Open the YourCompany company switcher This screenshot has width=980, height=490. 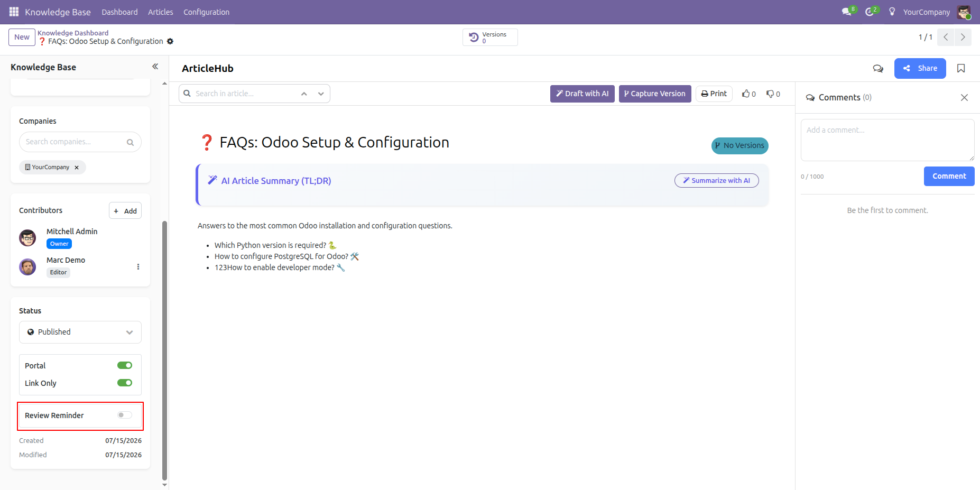926,12
